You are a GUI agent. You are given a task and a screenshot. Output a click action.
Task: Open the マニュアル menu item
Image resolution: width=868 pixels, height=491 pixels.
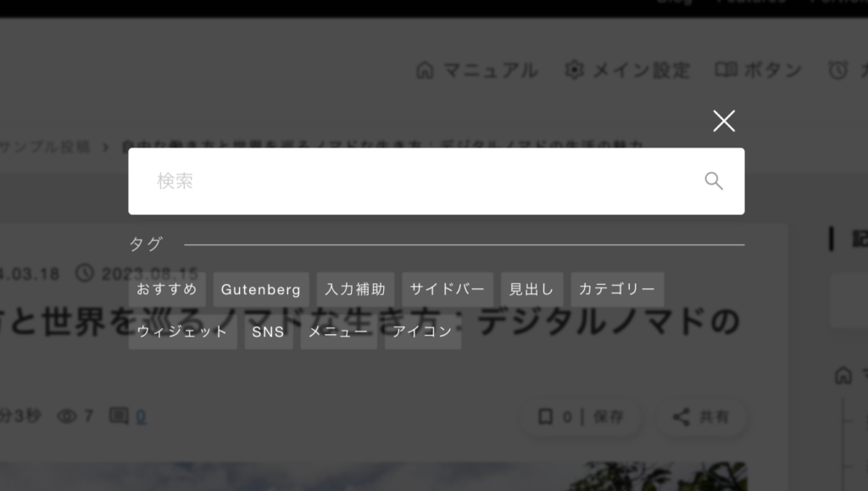(x=476, y=70)
